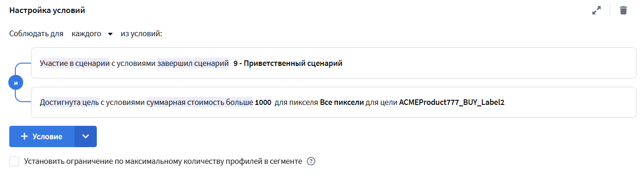The image size is (644, 175).
Task: Expand the arrow next to Условие button
Action: pyautogui.click(x=86, y=136)
